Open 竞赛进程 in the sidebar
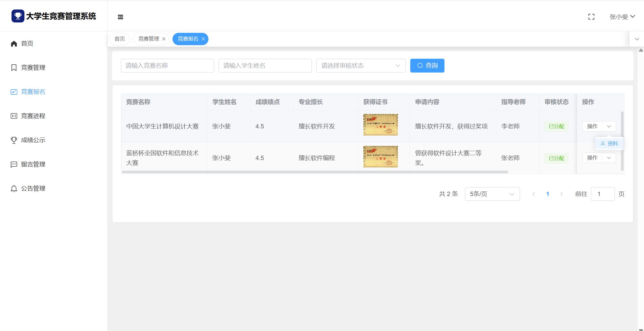This screenshot has width=644, height=331. click(33, 116)
